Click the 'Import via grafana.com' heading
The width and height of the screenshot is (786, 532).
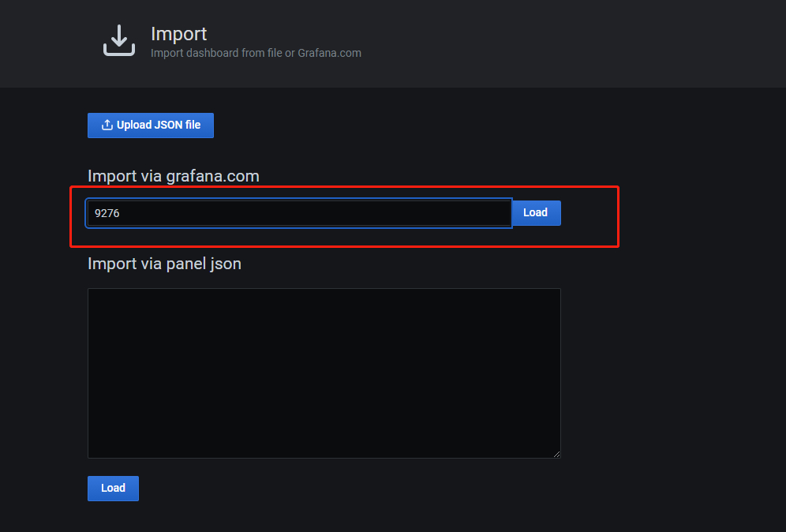[174, 176]
